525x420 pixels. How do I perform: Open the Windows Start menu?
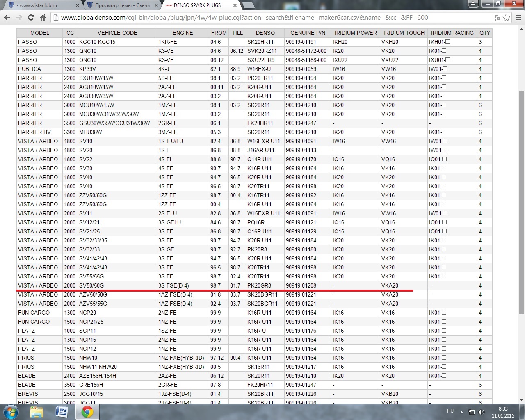click(11, 412)
